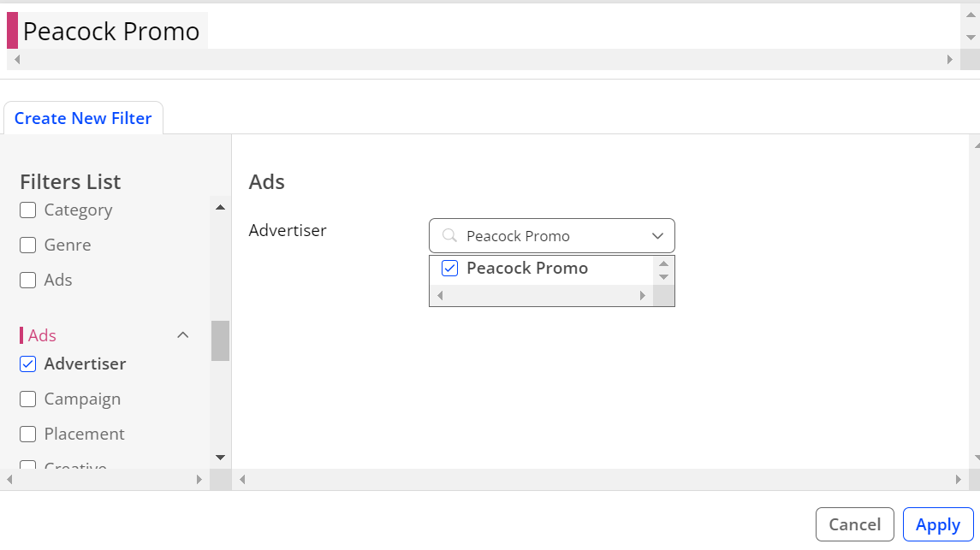
Task: Click the top bar left scroll arrow
Action: tap(17, 59)
